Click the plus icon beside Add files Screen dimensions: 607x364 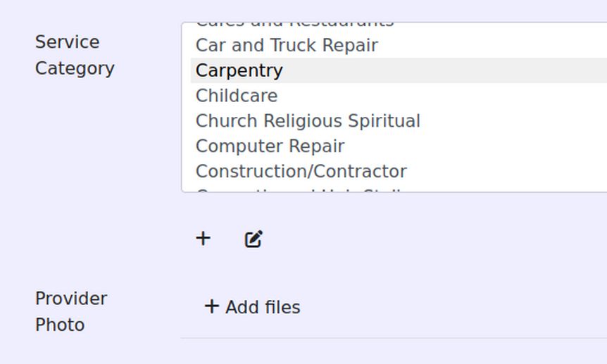click(x=211, y=306)
